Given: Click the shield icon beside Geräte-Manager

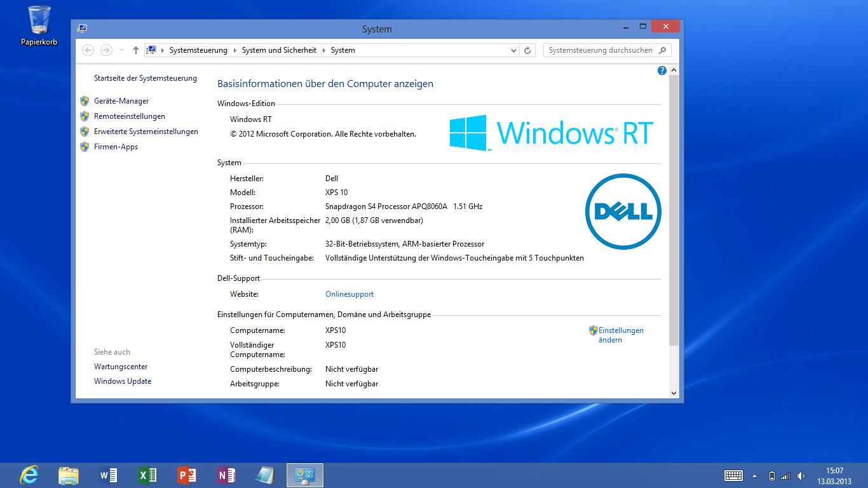Looking at the screenshot, I should click(85, 101).
